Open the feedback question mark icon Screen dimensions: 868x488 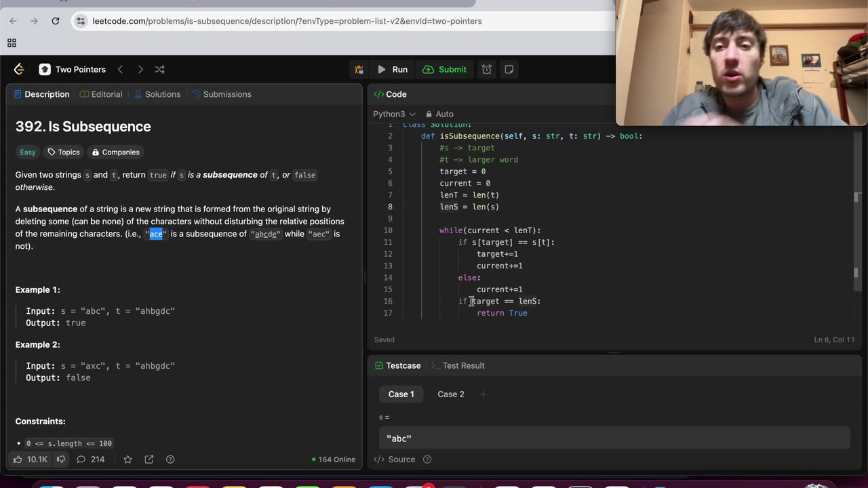point(170,460)
